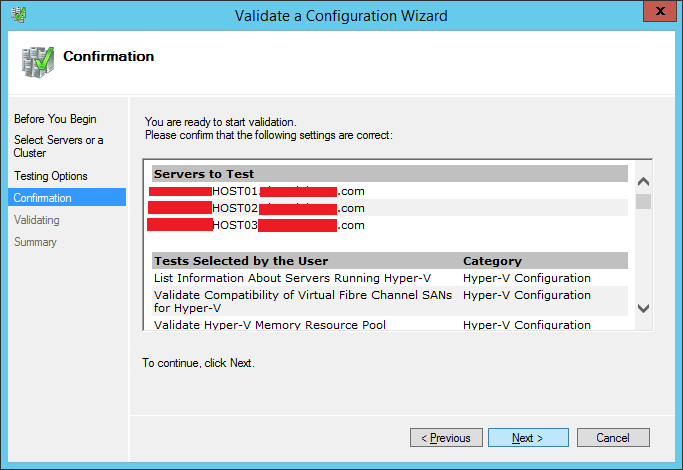
Task: Close the wizard window with the X button
Action: tap(655, 13)
